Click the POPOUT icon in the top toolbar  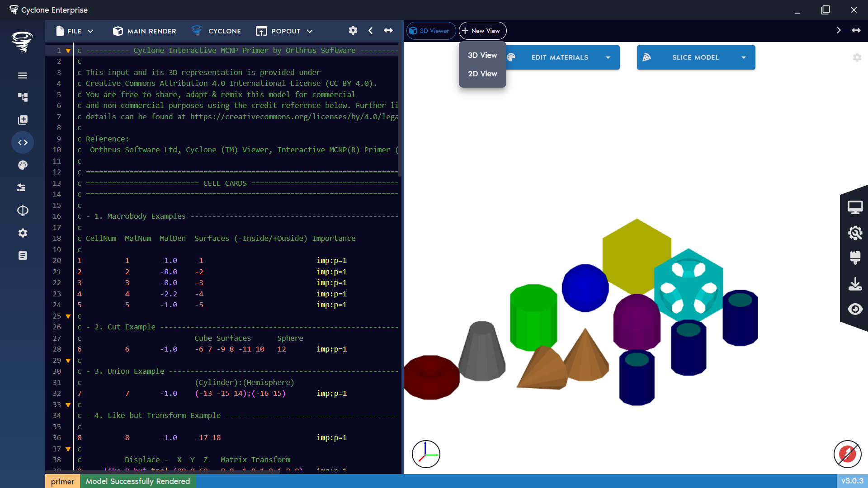coord(262,31)
